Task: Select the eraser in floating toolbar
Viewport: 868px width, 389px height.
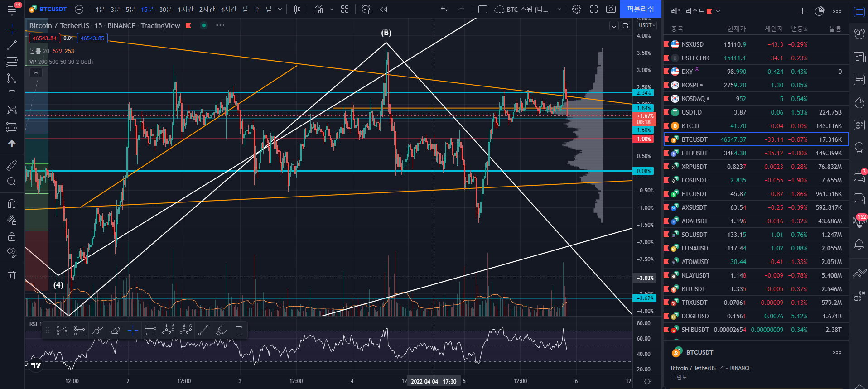Action: (x=115, y=331)
